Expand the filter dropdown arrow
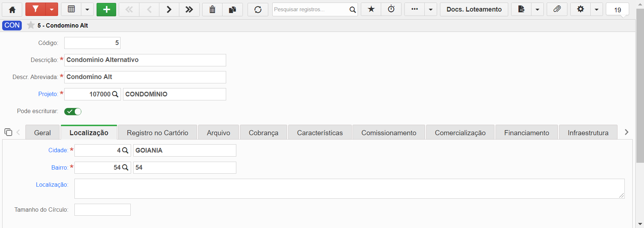The width and height of the screenshot is (644, 228). click(52, 9)
